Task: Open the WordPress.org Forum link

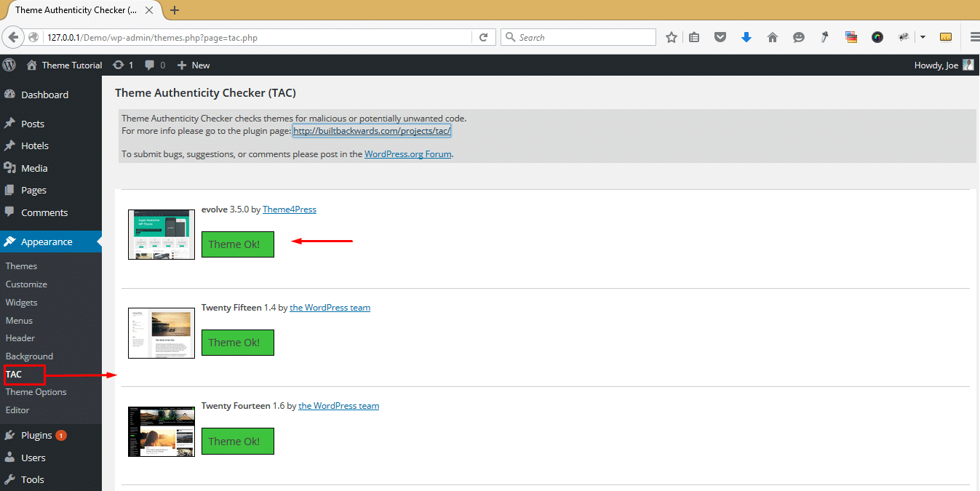Action: (408, 154)
